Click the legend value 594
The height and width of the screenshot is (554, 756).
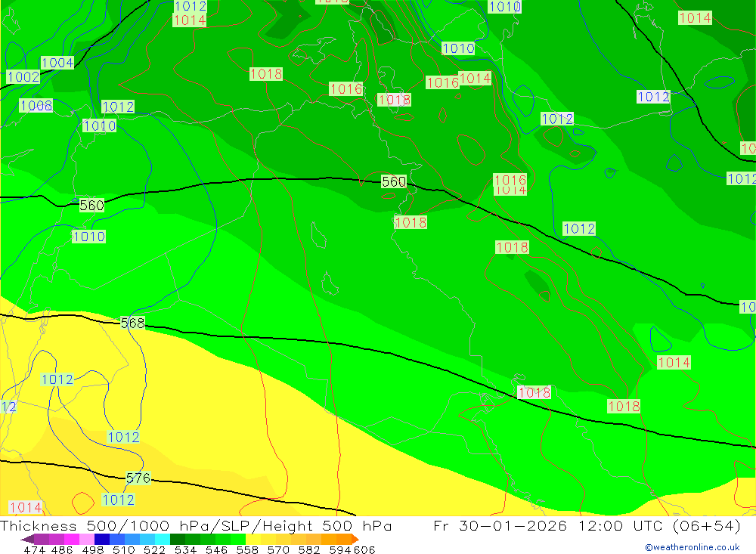[x=340, y=549]
